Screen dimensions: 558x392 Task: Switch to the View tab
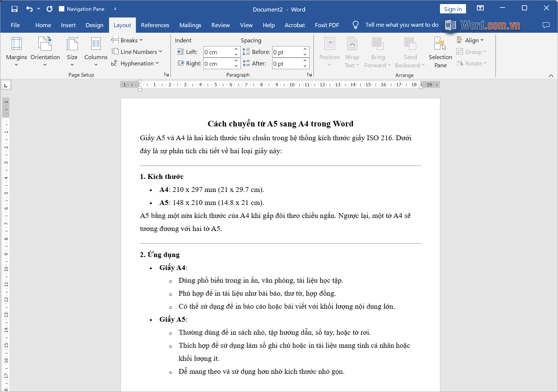(x=246, y=25)
